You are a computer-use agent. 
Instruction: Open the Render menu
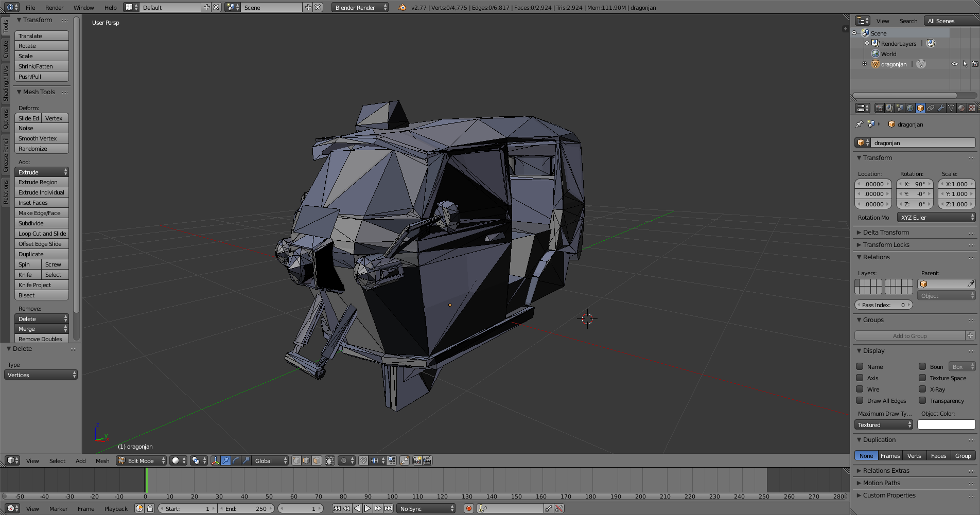[x=54, y=8]
